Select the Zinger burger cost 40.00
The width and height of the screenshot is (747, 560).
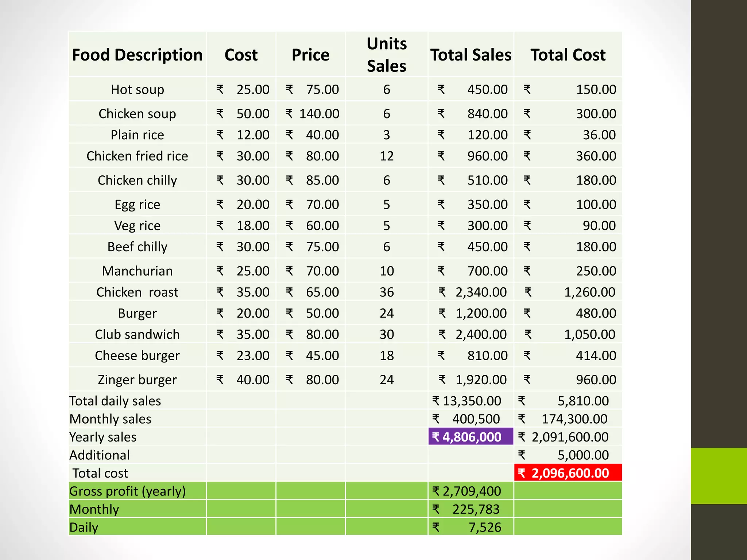point(253,380)
